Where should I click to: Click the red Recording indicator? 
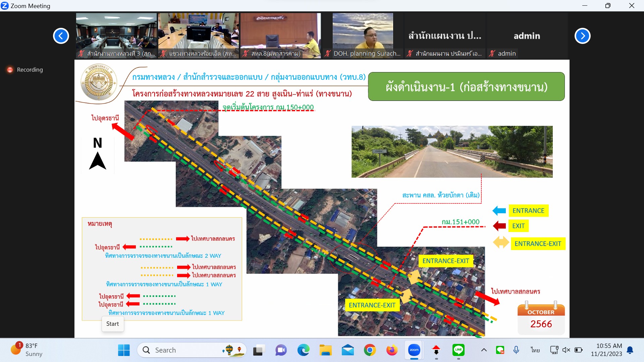tap(10, 70)
